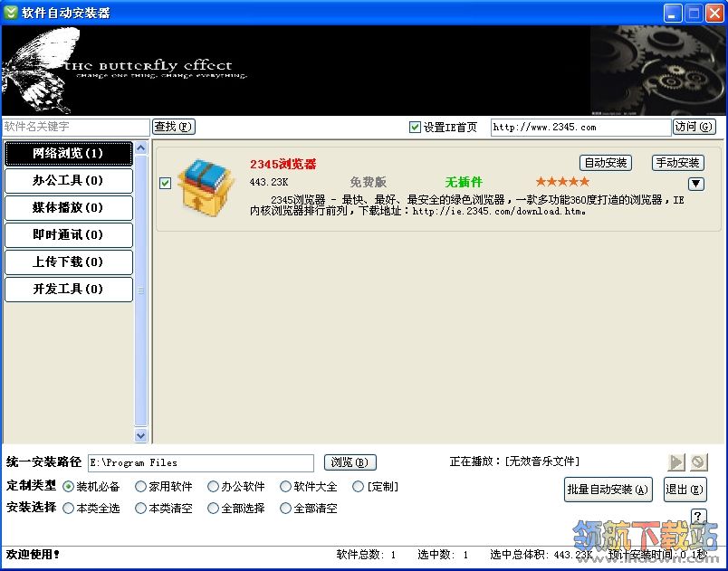Click 手动安装 for 2345浏览器

point(678,163)
